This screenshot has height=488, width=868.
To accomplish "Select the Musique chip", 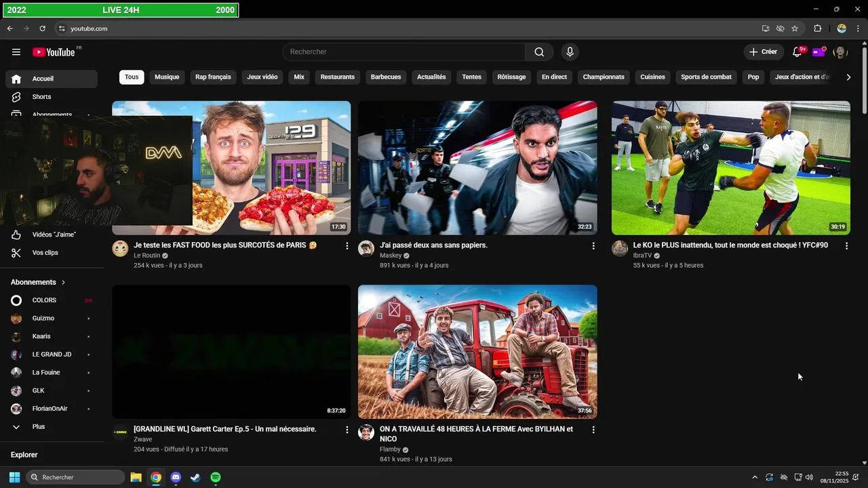I will (167, 77).
